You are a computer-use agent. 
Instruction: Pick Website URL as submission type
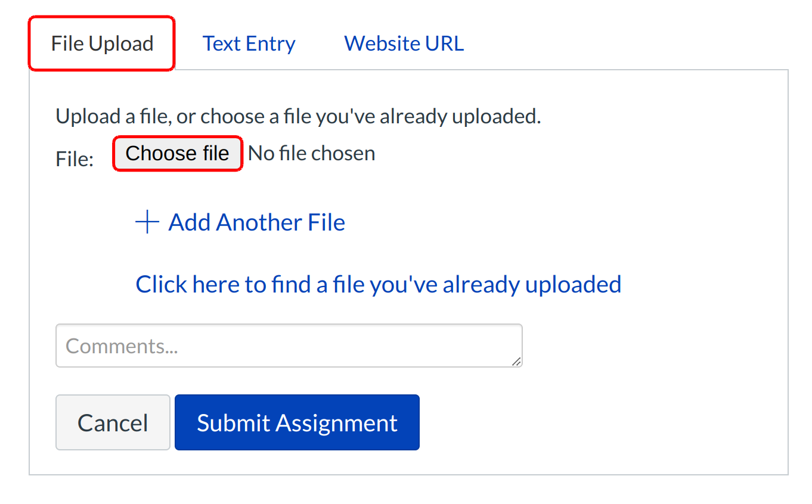click(x=404, y=44)
